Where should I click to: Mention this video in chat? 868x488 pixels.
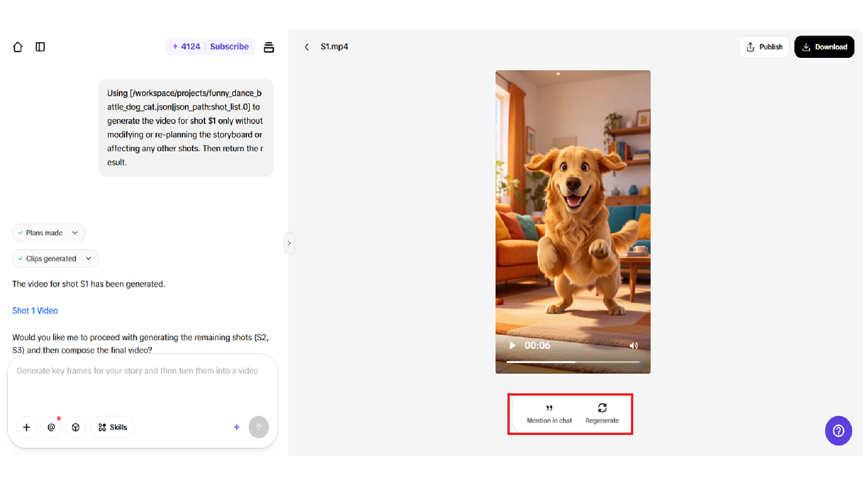point(549,414)
